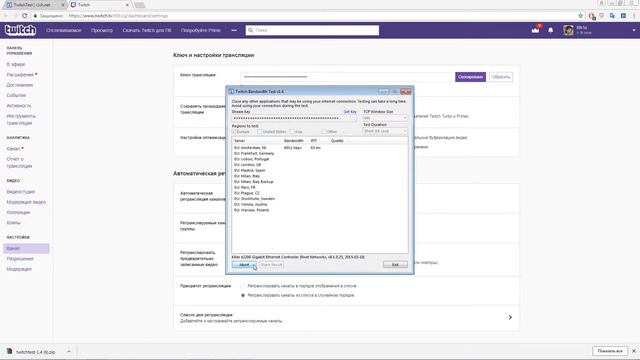Close the Twitch browser tab

(127, 5)
